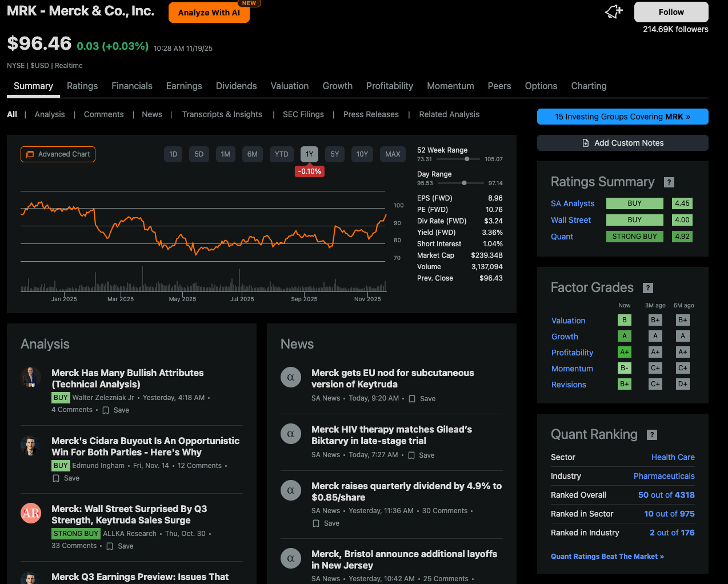The height and width of the screenshot is (584, 728).
Task: Open 4 Comments on Bullish Attributes article
Action: tap(72, 410)
